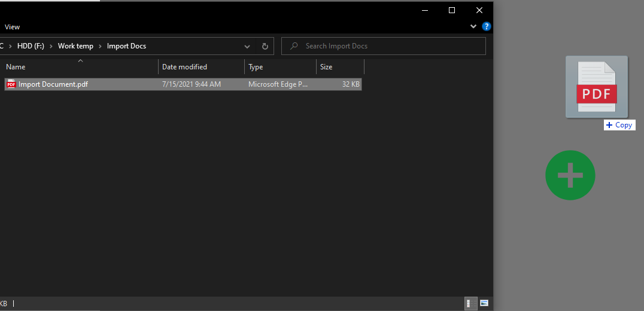Click the green plus add button
This screenshot has height=311, width=644.
point(570,175)
